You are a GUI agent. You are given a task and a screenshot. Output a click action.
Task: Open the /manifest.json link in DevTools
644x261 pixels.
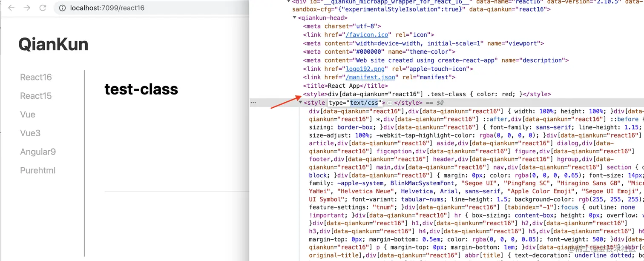[x=371, y=77]
